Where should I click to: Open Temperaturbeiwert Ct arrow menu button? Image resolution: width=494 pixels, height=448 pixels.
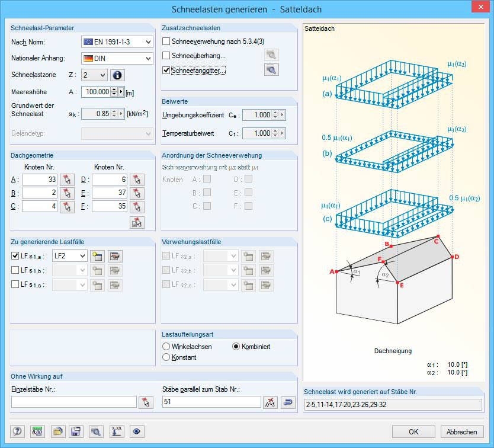pyautogui.click(x=283, y=133)
